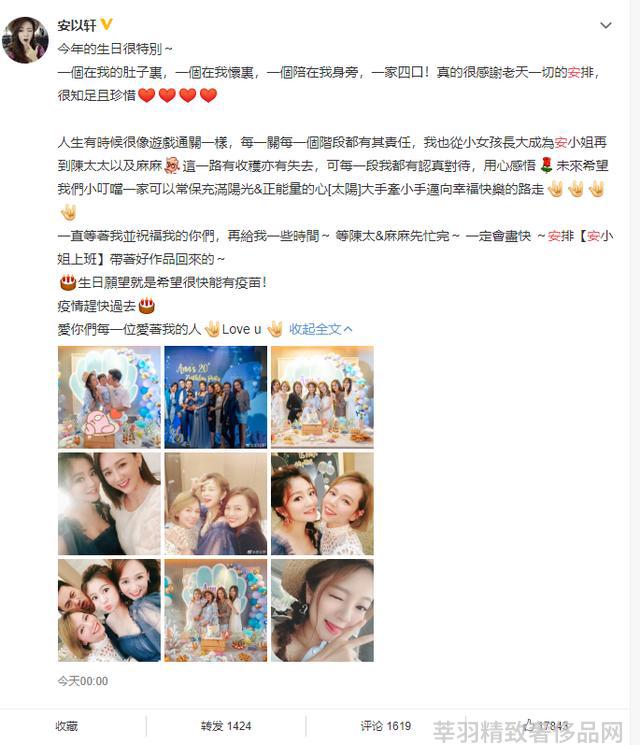Open 评论 1619 comments tab
Image resolution: width=640 pixels, height=745 pixels.
(385, 726)
